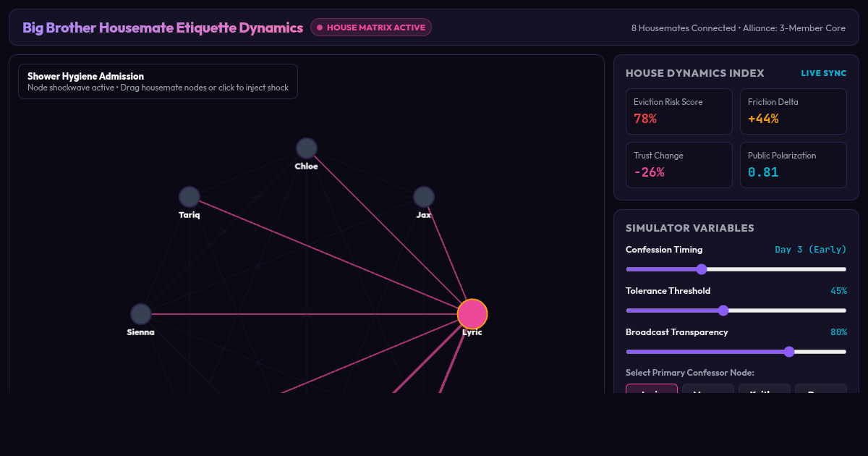Click the 45% tolerance value
This screenshot has width=868, height=456.
[x=838, y=291]
